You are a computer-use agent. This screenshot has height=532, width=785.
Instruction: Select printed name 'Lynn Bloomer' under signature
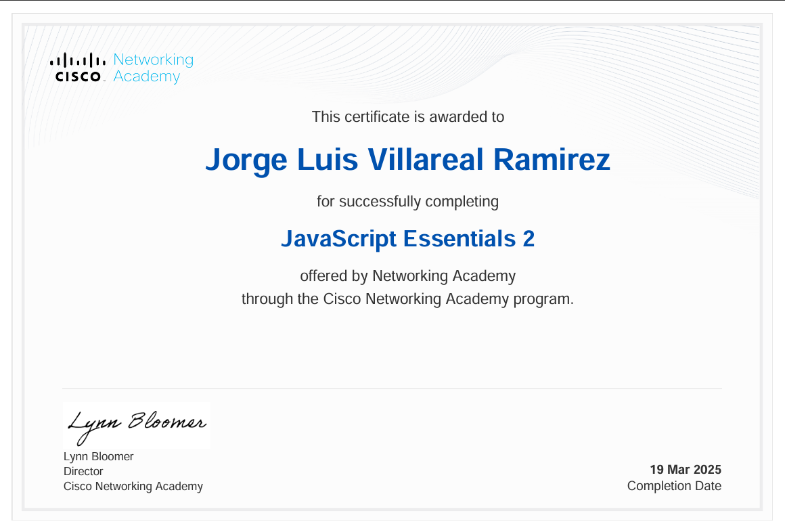(99, 456)
